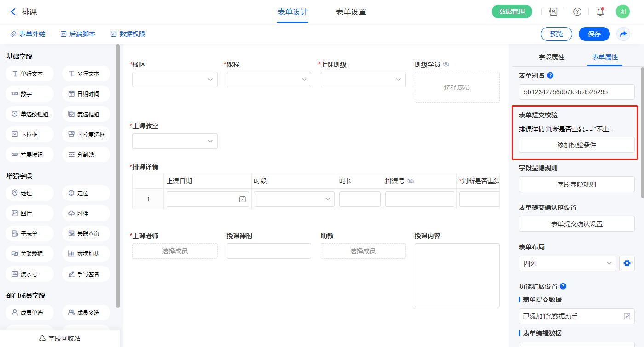Switch to the 表单设置 tab
The height and width of the screenshot is (347, 644).
[351, 12]
